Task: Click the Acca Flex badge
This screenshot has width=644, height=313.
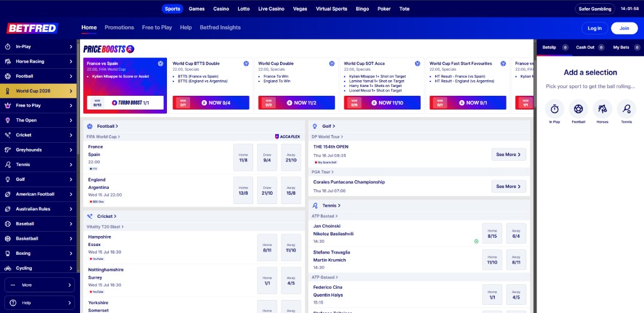Action: click(x=288, y=136)
